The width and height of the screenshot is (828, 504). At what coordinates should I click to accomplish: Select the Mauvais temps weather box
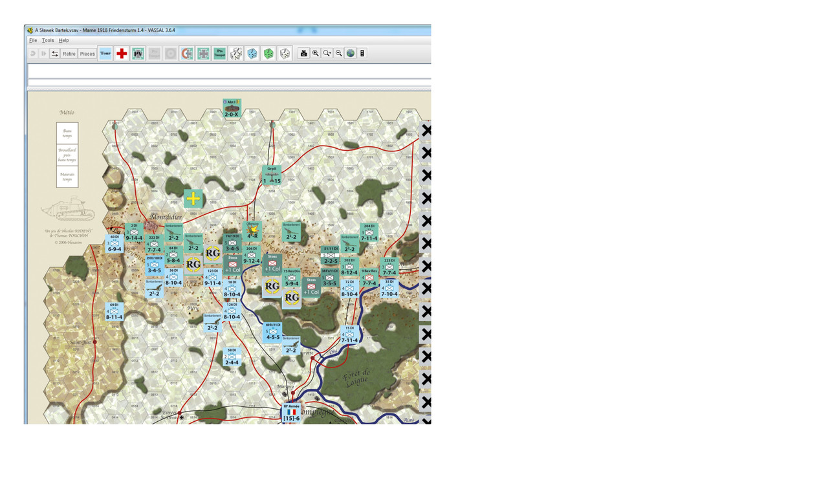click(x=67, y=177)
